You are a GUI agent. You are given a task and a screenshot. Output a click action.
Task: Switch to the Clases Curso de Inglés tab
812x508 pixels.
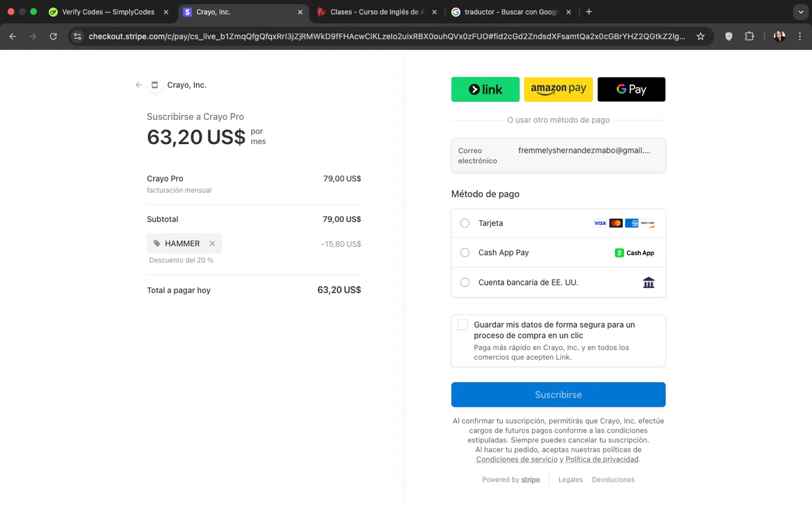(x=377, y=12)
